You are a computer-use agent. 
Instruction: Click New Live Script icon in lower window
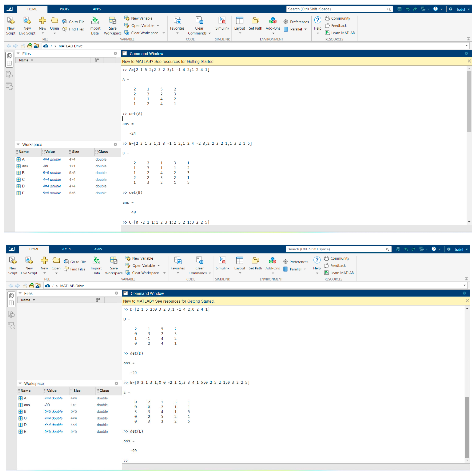point(29,261)
